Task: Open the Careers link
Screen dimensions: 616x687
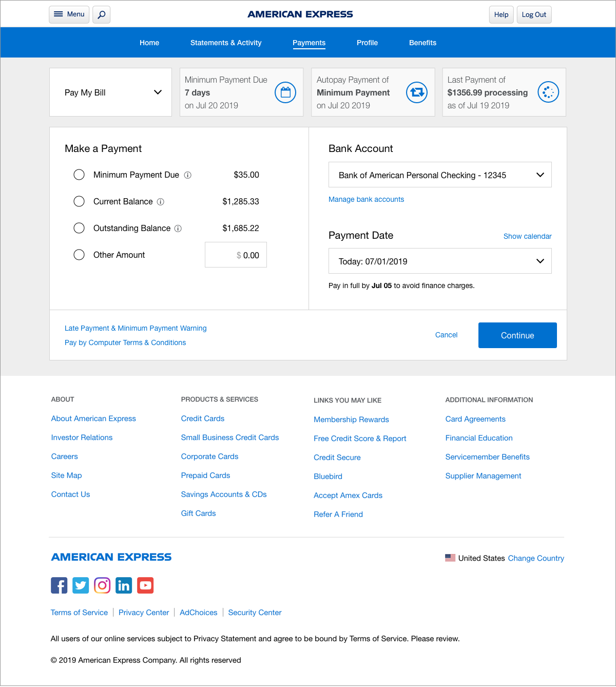Action: point(65,456)
